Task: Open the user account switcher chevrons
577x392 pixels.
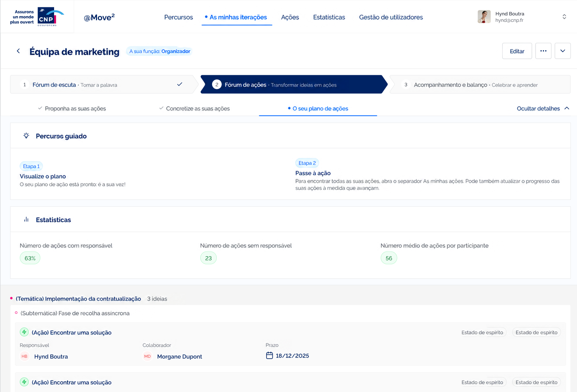Action: 564,17
